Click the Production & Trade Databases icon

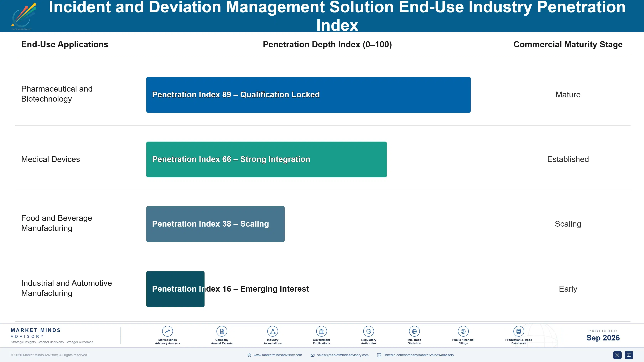point(518,331)
